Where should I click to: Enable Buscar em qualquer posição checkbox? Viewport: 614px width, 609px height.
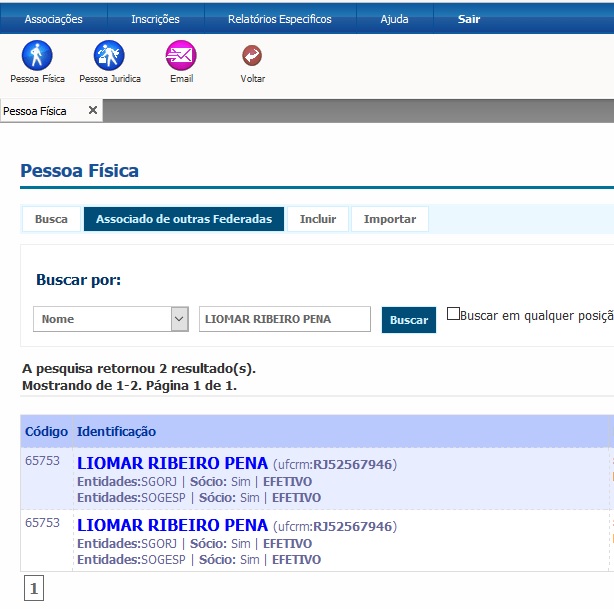click(x=453, y=314)
